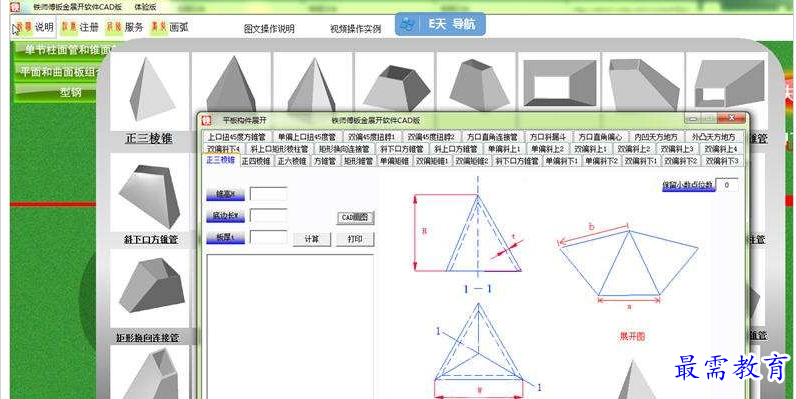Image resolution: width=796 pixels, height=399 pixels.
Task: Switch to the 双偏斜上2 tab
Action: pyautogui.click(x=634, y=149)
